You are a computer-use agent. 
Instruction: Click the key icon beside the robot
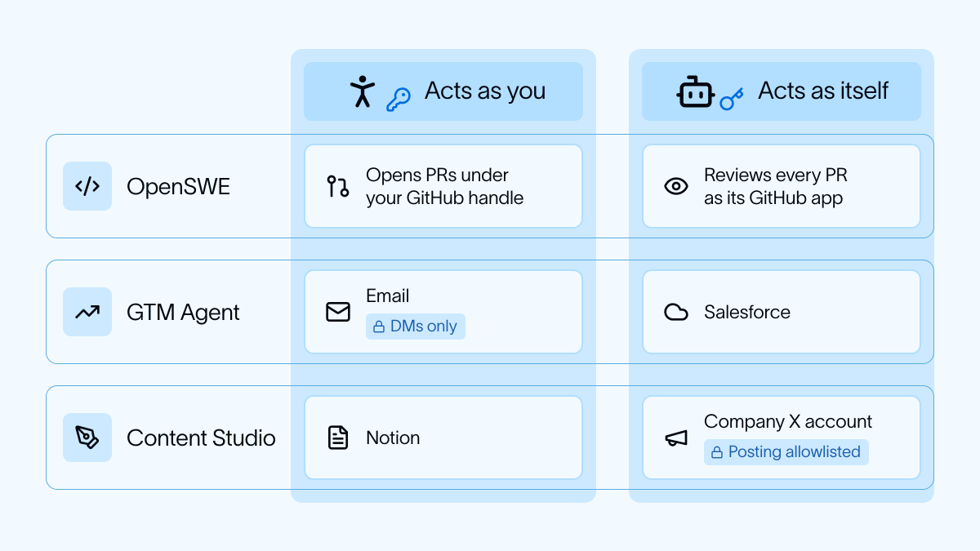coord(731,100)
